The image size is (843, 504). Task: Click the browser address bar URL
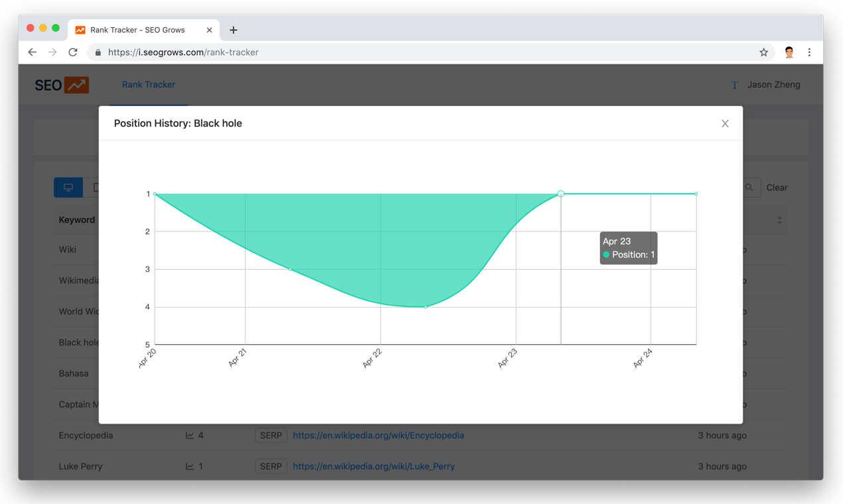point(183,52)
